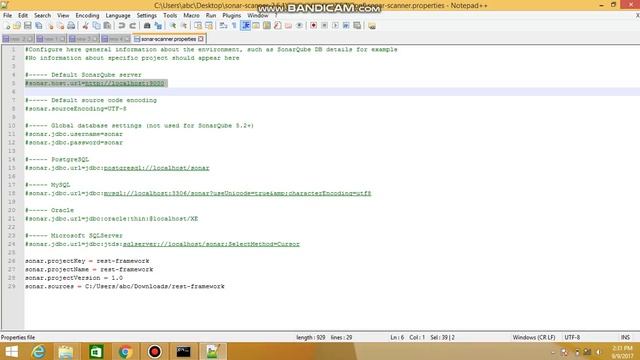Viewport: 640px width, 360px height.
Task: Zoom out using the toolbar icon
Action: [x=184, y=26]
